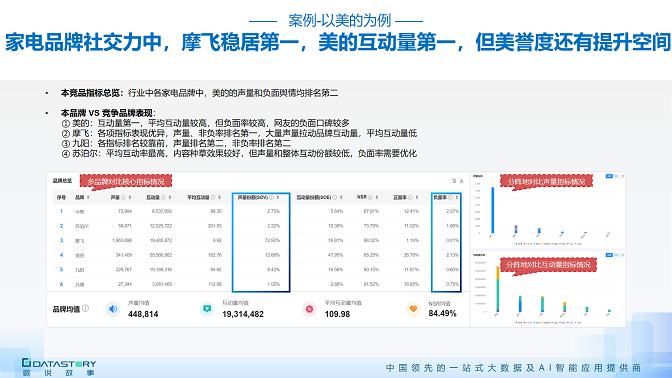
Task: Sort the table by 负面率 column arrows
Action: coord(457,198)
